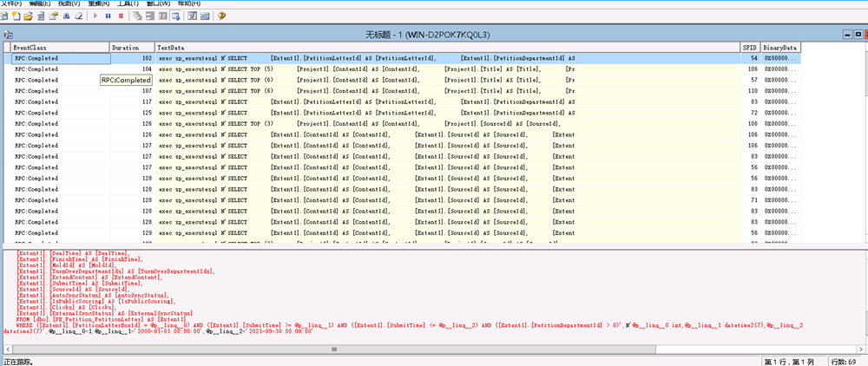
Task: Stop the trace with the red square
Action: (120, 16)
